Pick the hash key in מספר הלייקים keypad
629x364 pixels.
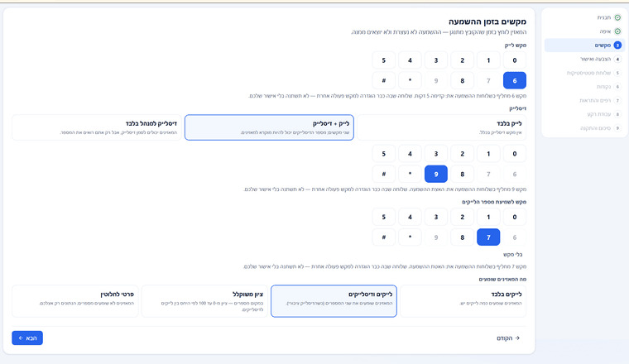click(x=383, y=237)
